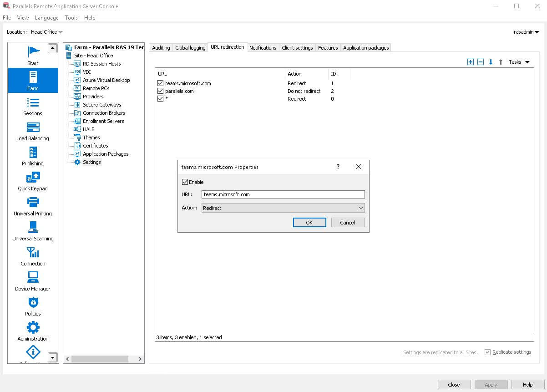Open the View menu

tap(23, 18)
